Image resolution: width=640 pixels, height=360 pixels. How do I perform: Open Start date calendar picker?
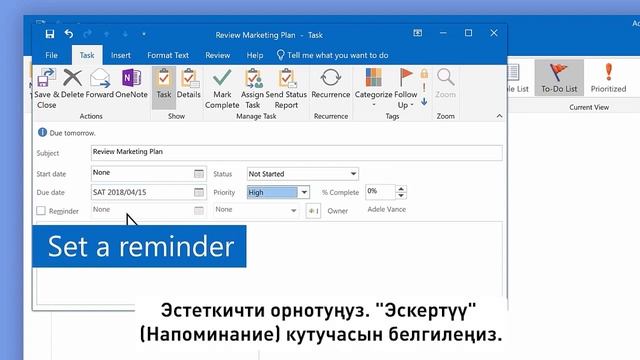[x=199, y=173]
